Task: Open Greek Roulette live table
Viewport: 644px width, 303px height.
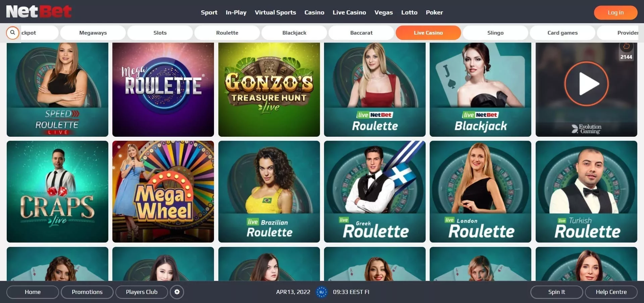Action: [x=375, y=191]
